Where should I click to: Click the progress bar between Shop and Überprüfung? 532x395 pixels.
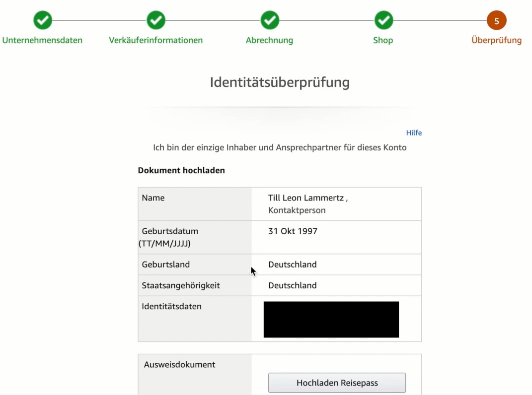click(x=440, y=20)
